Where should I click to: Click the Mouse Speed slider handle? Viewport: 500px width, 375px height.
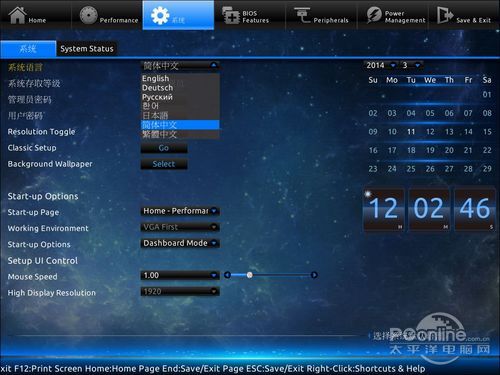click(249, 275)
